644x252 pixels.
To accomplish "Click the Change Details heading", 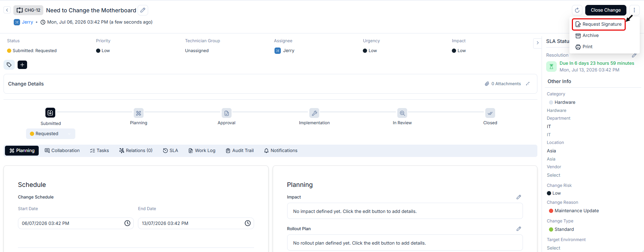I will (x=26, y=84).
